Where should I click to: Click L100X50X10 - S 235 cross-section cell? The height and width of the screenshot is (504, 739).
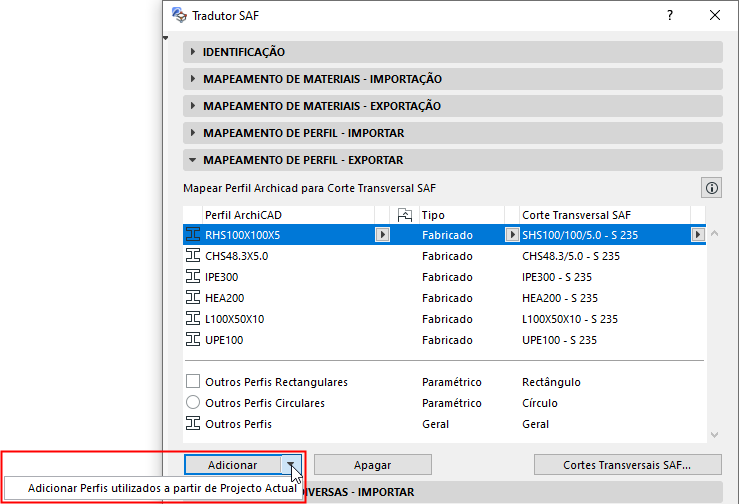pos(570,319)
